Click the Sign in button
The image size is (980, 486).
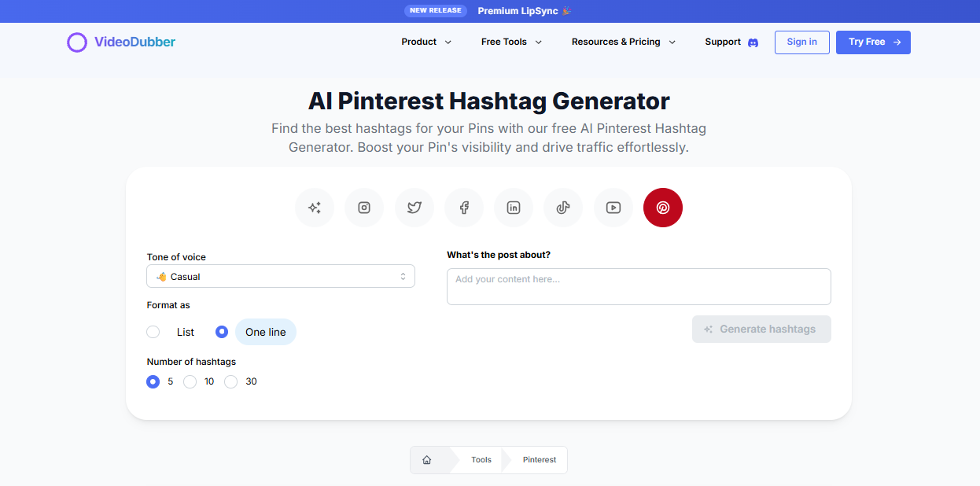click(801, 42)
